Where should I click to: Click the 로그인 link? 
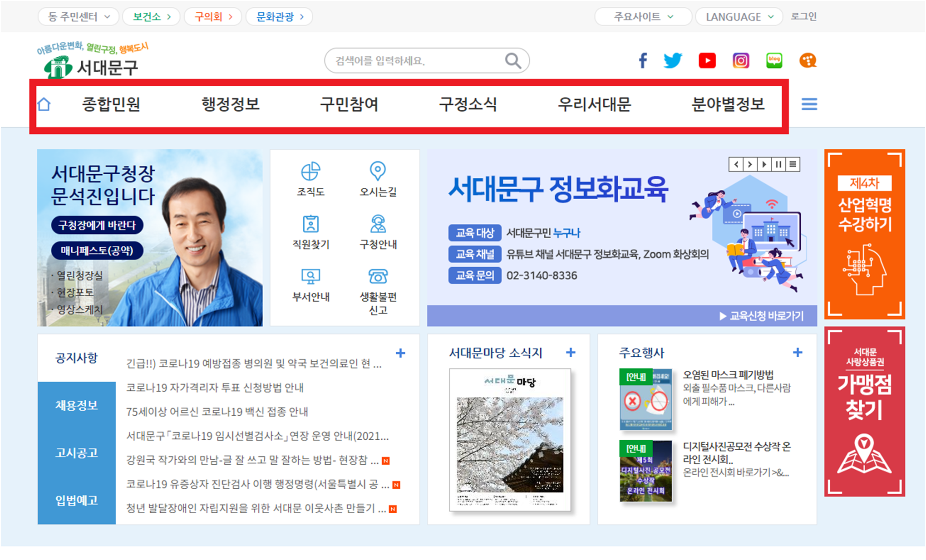point(803,17)
